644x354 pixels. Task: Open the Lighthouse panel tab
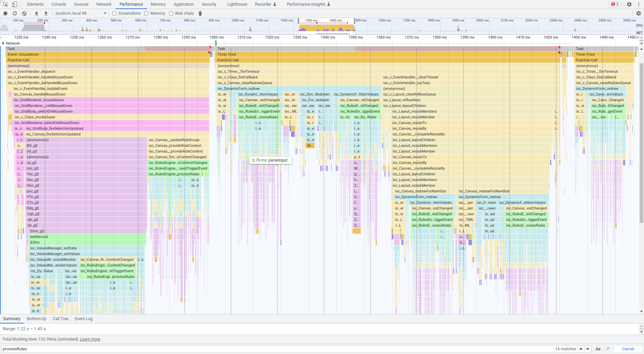pyautogui.click(x=237, y=4)
